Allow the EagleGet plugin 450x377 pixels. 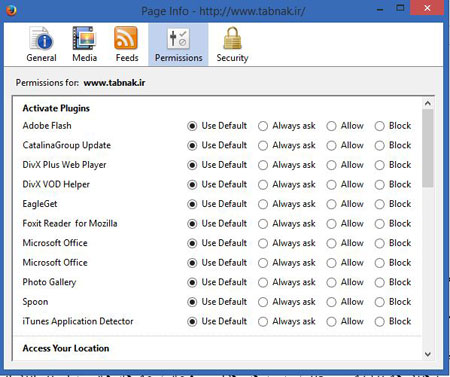click(331, 204)
